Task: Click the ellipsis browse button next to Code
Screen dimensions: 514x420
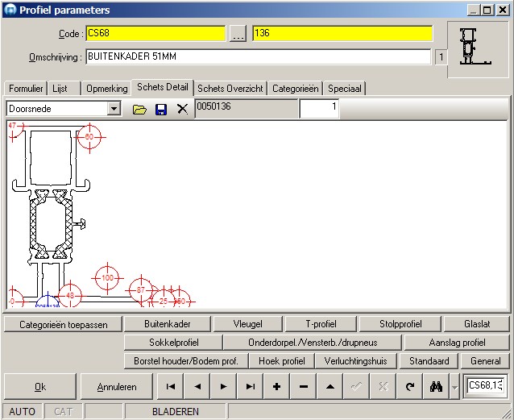Action: (x=238, y=34)
